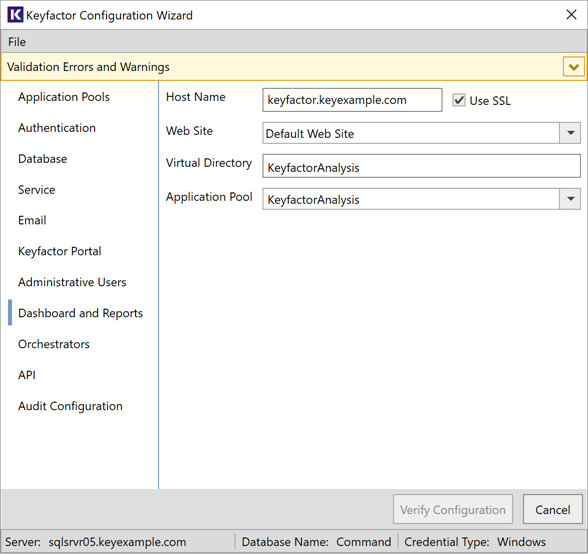The image size is (588, 554).
Task: Go to Administrative Users section
Action: pyautogui.click(x=72, y=282)
